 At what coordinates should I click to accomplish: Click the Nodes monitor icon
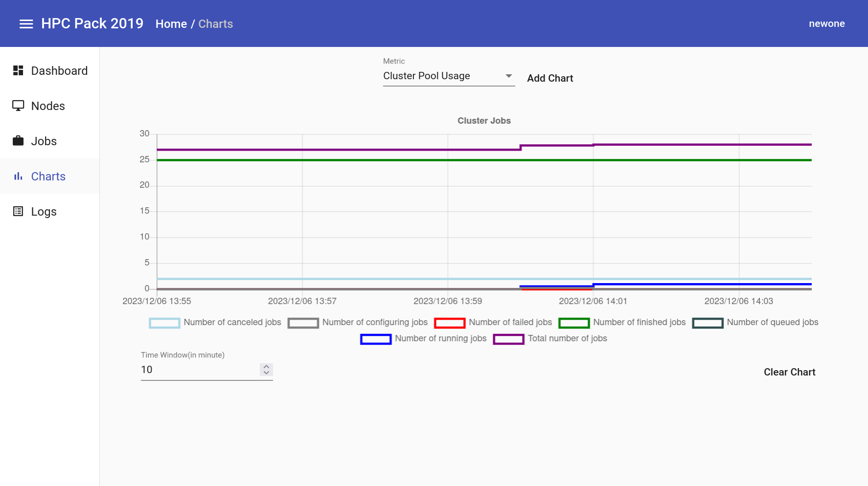(18, 106)
